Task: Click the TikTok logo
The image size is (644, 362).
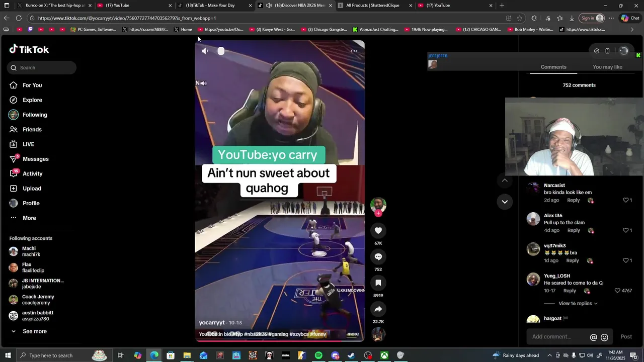Action: [29, 49]
